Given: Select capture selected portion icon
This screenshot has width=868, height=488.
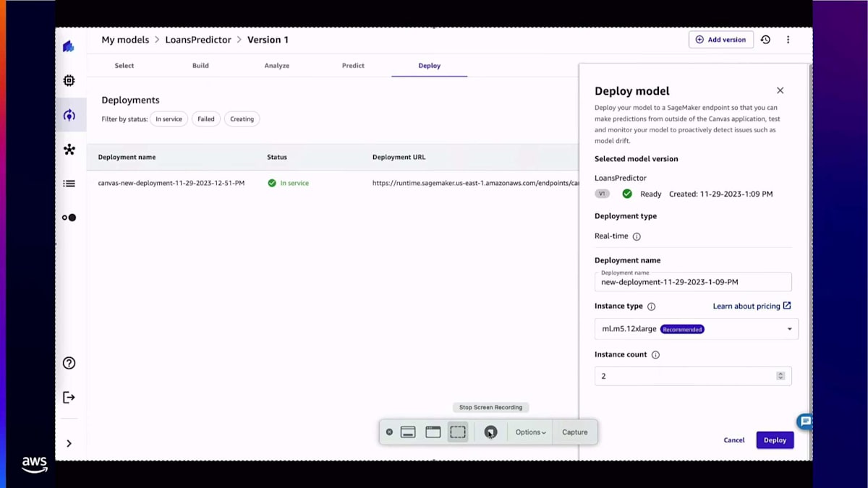Looking at the screenshot, I should (458, 432).
